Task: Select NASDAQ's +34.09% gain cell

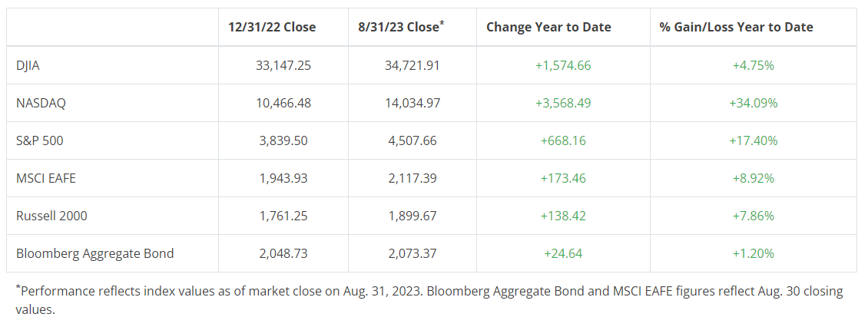Action: (x=753, y=103)
